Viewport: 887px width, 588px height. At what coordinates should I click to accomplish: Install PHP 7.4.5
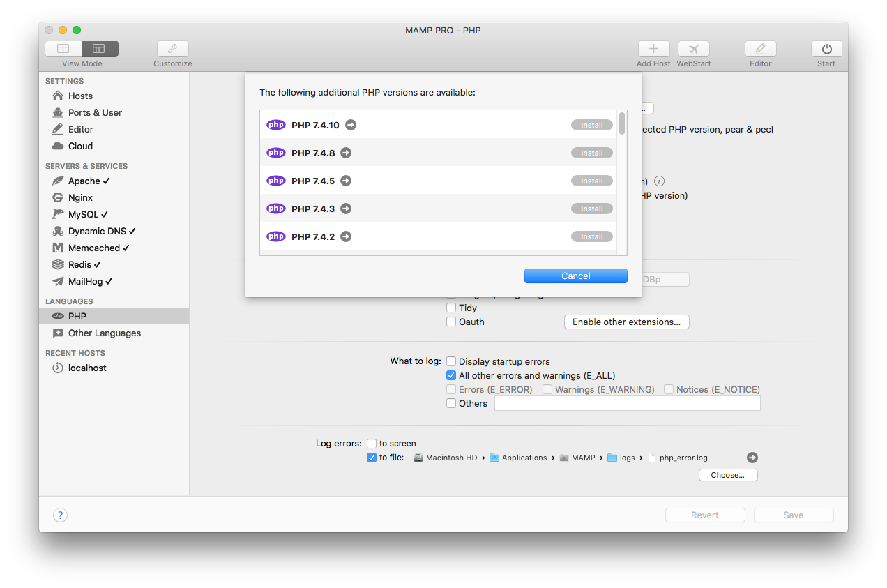pos(591,181)
